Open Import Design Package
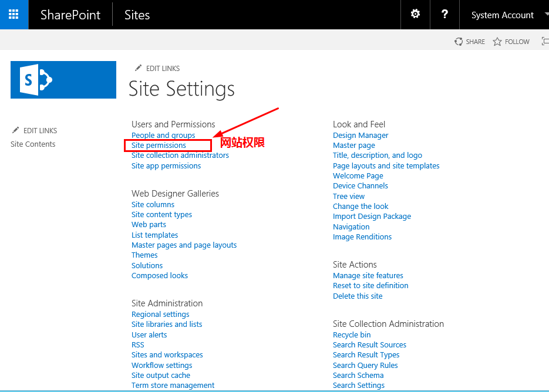Screen dimensions: 549x392 click(x=372, y=217)
